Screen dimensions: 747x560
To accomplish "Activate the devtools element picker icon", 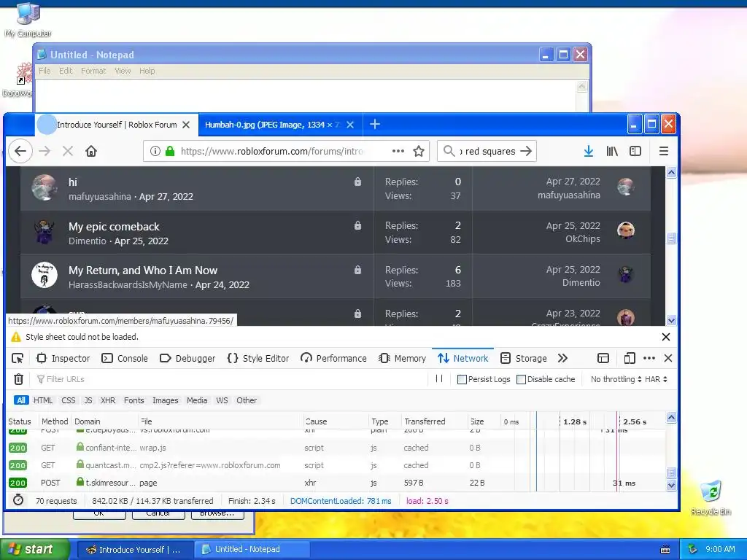I will (x=18, y=358).
